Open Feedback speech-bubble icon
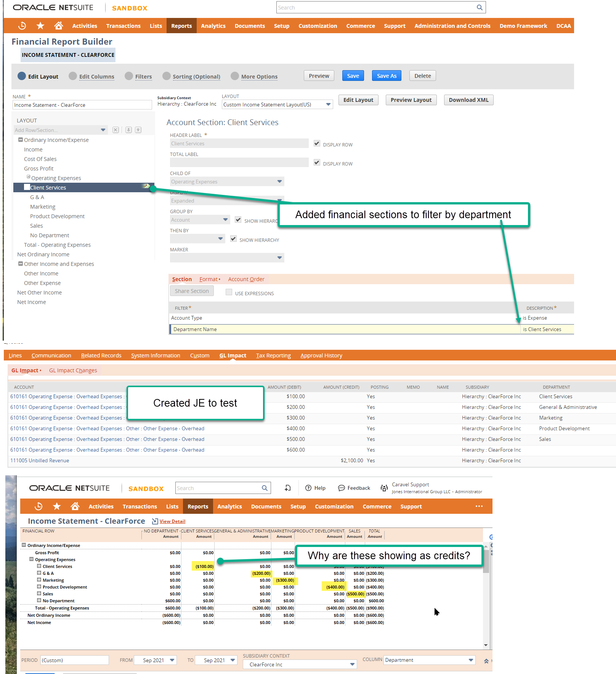Screen dimensions: 616x674 coord(342,488)
